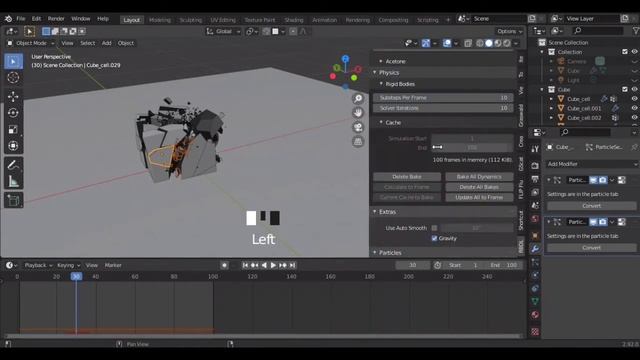
Task: Select the Add Cube tool
Action: tap(13, 200)
